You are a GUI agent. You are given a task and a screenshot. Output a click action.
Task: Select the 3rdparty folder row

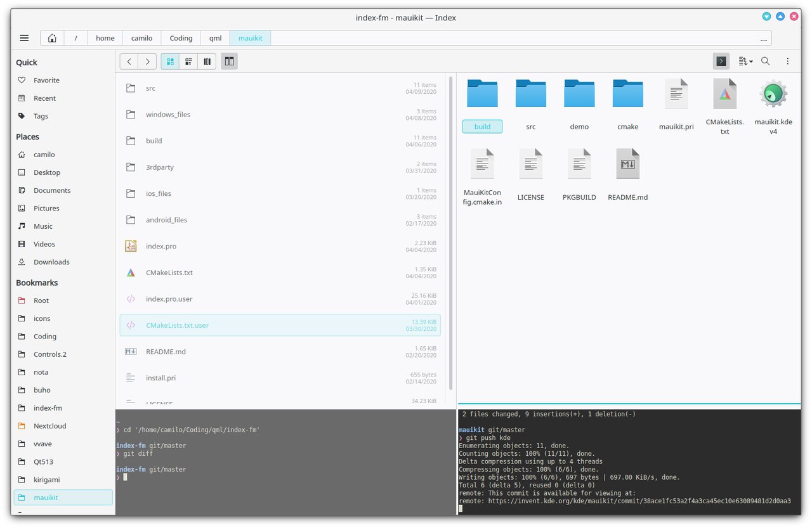click(x=280, y=167)
